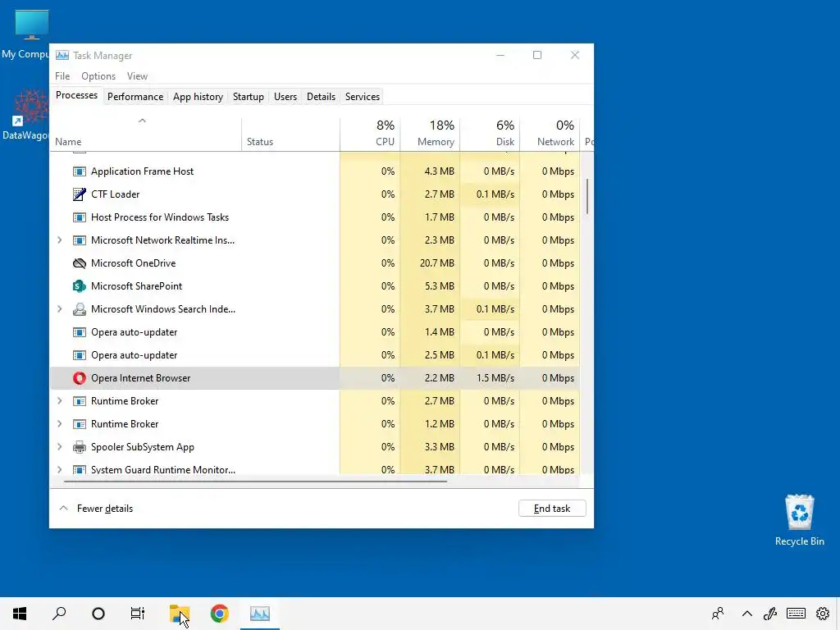This screenshot has height=630, width=840.
Task: Click the horizontal scrollbar in process list
Action: (255, 481)
